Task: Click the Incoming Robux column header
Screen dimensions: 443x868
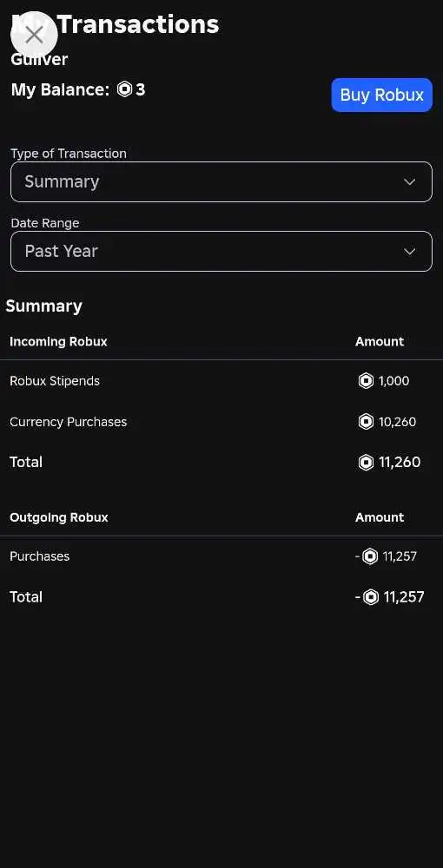Action: [x=58, y=341]
